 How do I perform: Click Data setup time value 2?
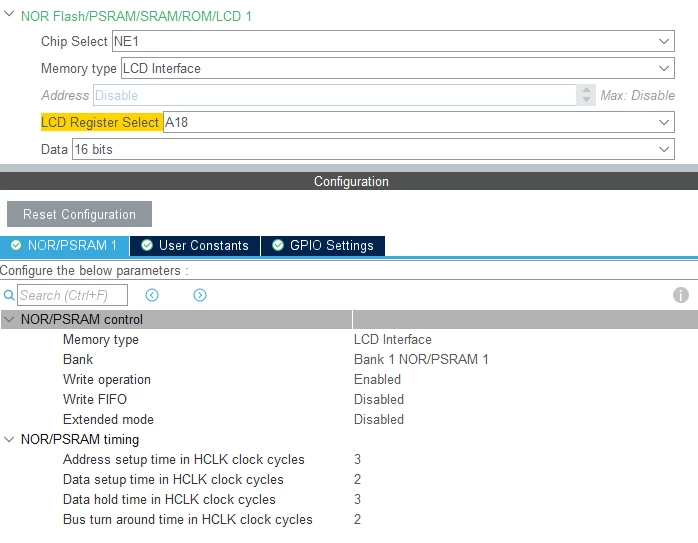click(x=357, y=479)
